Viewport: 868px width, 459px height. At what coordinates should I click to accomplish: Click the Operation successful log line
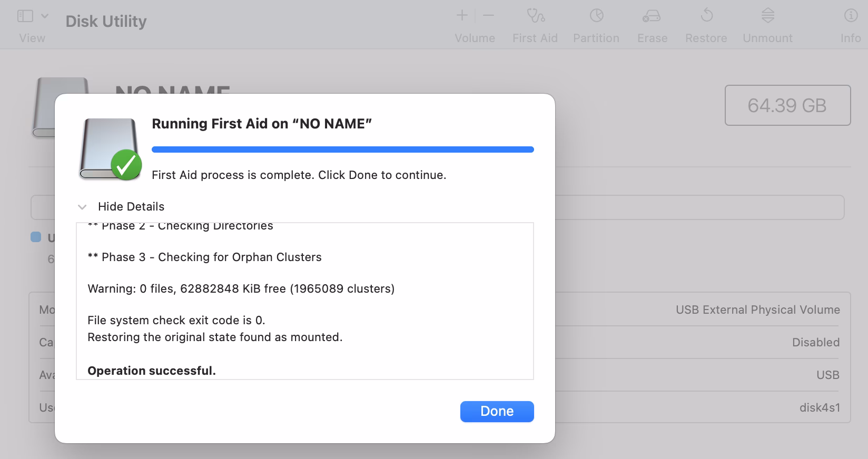coord(152,371)
